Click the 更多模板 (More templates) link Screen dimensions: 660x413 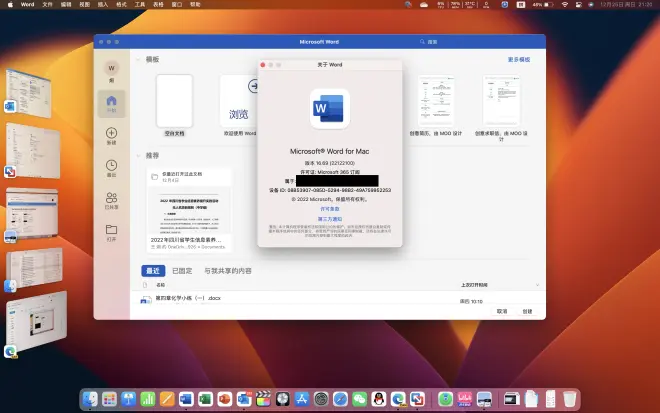coord(519,60)
